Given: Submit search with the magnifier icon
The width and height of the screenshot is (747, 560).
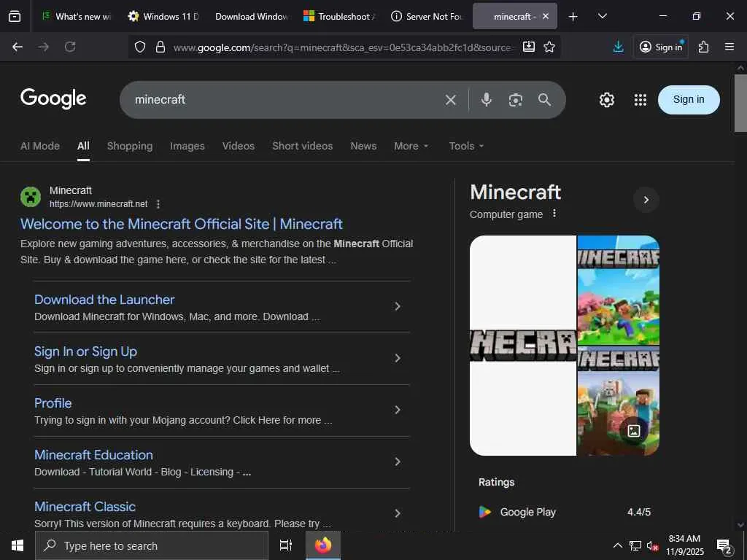Looking at the screenshot, I should (544, 99).
